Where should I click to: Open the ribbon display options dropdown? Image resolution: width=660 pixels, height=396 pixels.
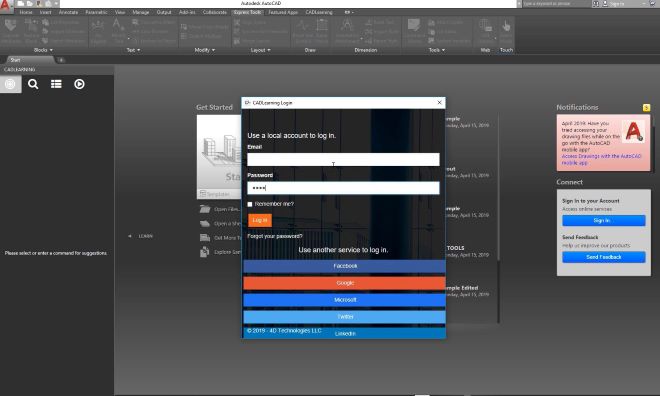349,13
